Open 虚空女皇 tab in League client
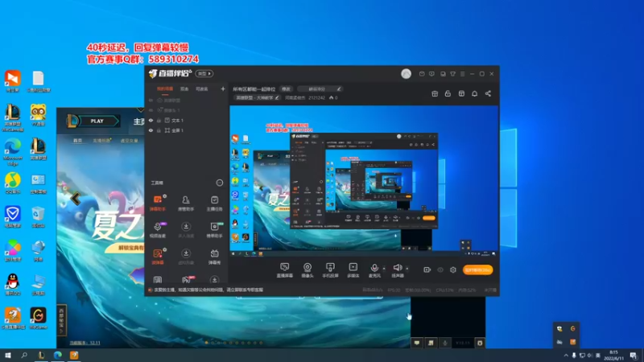 (130, 140)
